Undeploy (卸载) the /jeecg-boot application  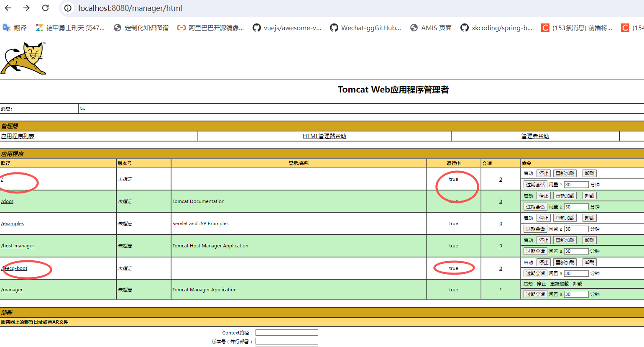click(590, 262)
